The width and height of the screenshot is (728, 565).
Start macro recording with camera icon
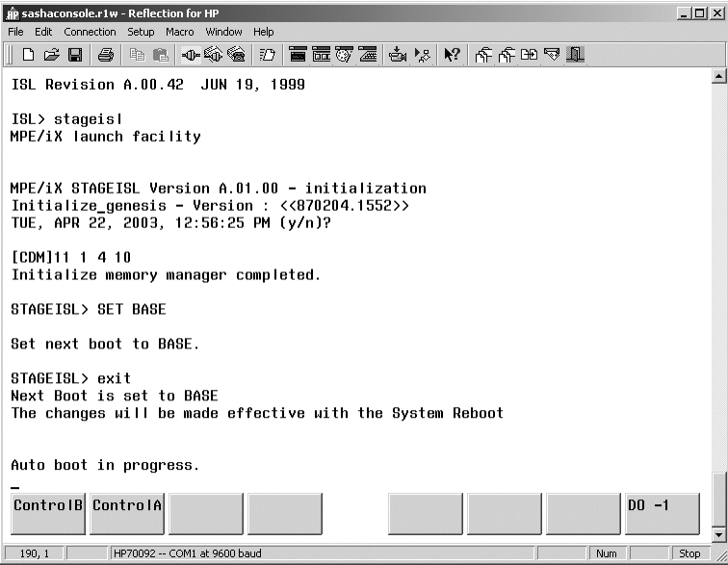click(398, 55)
